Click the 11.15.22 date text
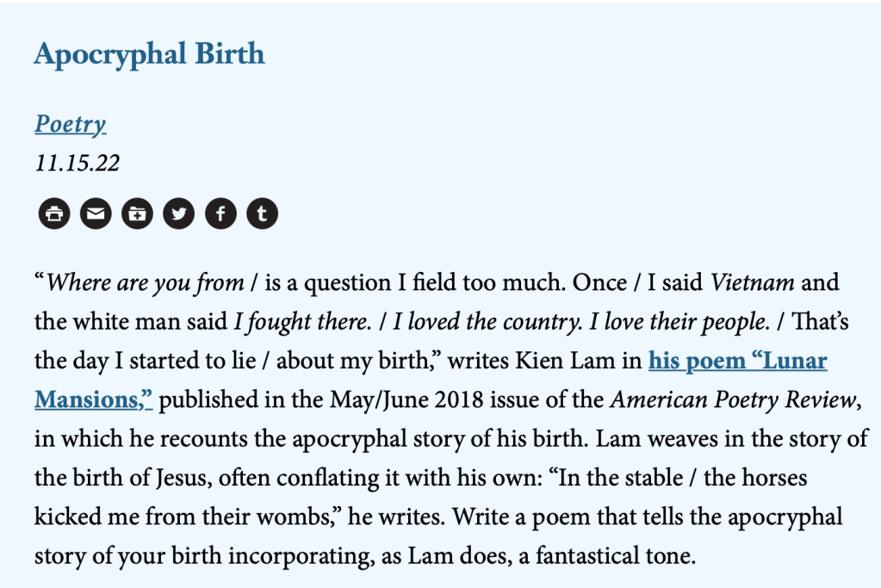881x588 pixels. (78, 163)
